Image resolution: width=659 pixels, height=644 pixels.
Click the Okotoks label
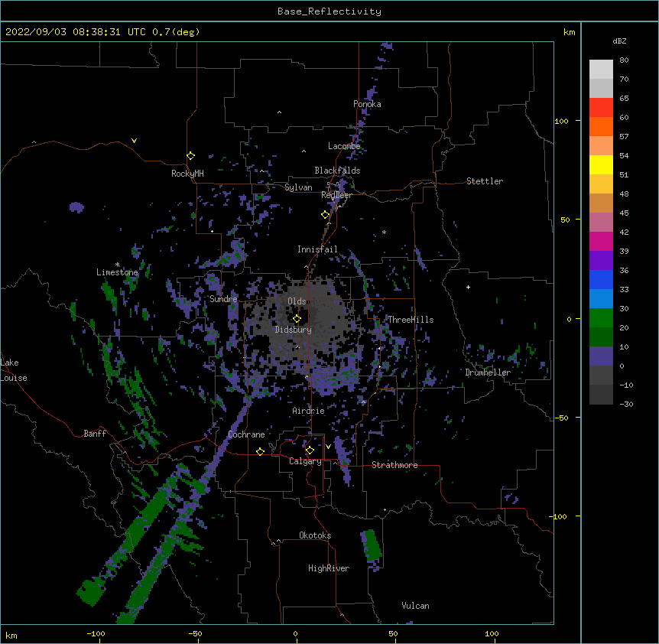315,535
